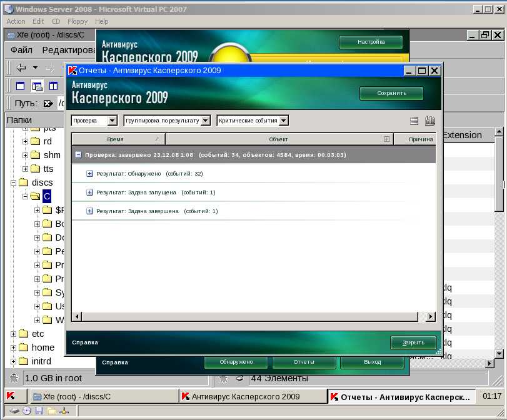Image resolution: width=507 pixels, height=420 pixels.
Task: Select the highlighted C folder in tree
Action: [47, 196]
